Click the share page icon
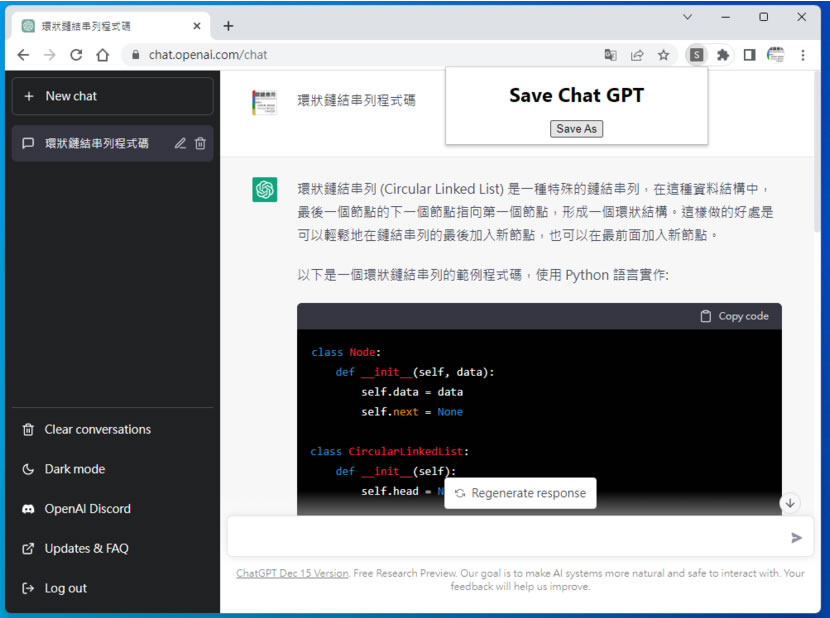This screenshot has height=618, width=830. click(x=637, y=55)
